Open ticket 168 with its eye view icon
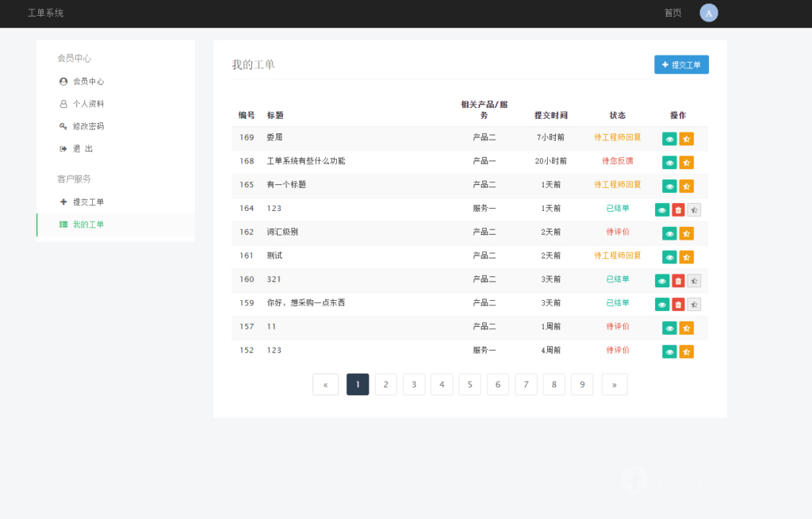The image size is (812, 519). point(669,162)
